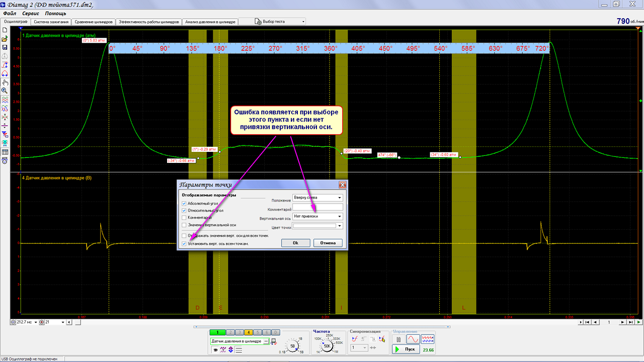Open the 212.7 мс time scale dropdown
The height and width of the screenshot is (362, 644).
pos(36,322)
